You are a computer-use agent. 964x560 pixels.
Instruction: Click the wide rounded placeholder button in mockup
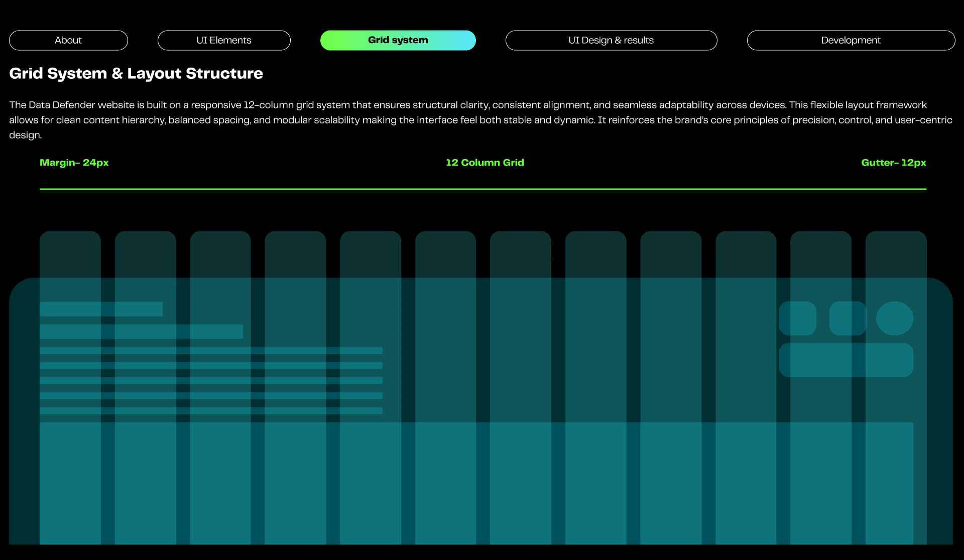point(846,360)
